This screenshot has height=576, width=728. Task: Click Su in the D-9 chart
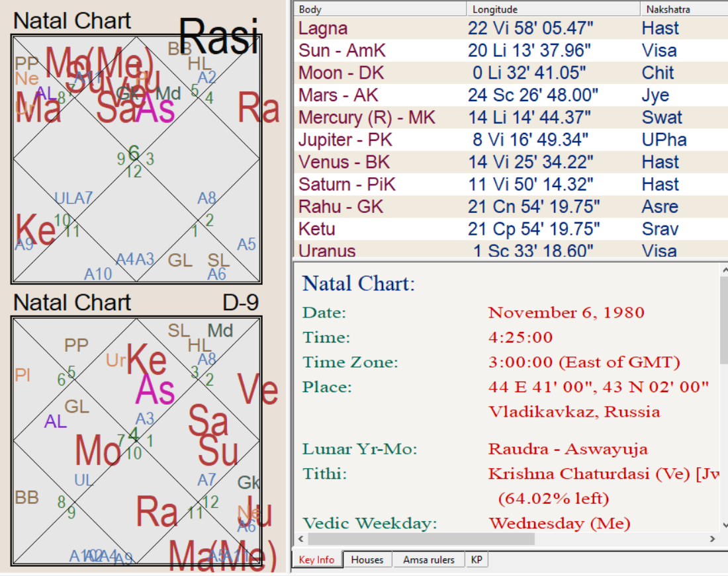pyautogui.click(x=218, y=450)
